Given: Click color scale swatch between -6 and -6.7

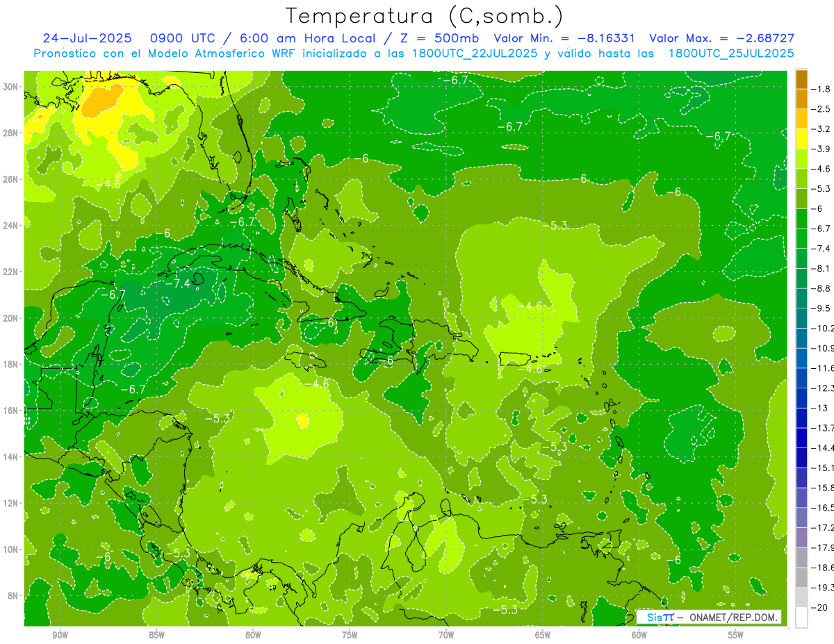Looking at the screenshot, I should click(801, 219).
